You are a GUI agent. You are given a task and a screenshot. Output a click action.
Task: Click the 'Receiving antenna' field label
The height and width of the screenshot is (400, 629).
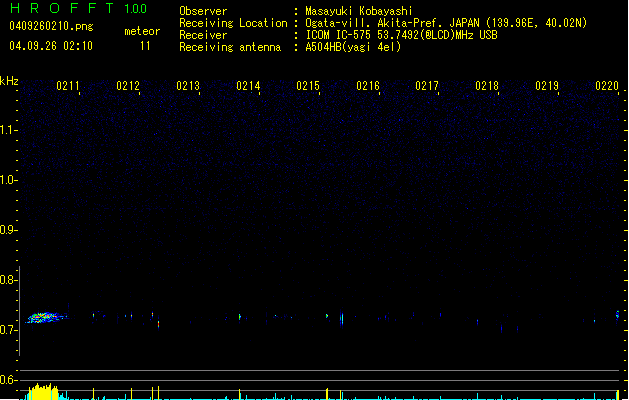point(230,47)
